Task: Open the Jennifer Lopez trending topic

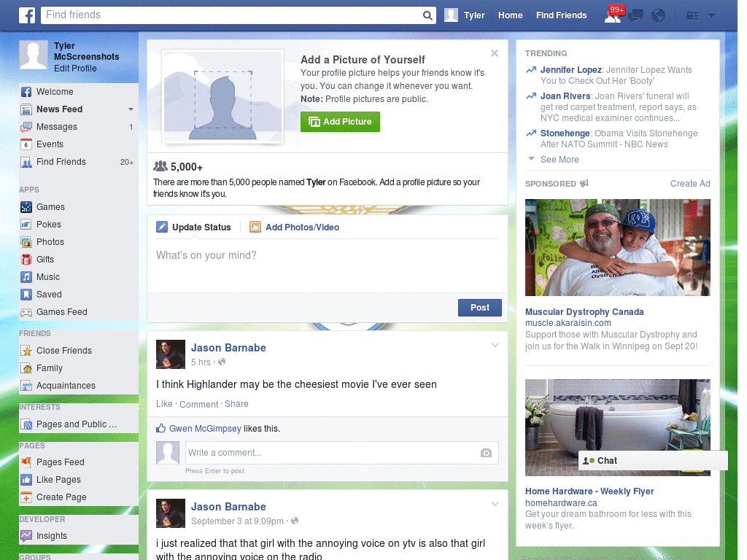Action: pyautogui.click(x=570, y=70)
